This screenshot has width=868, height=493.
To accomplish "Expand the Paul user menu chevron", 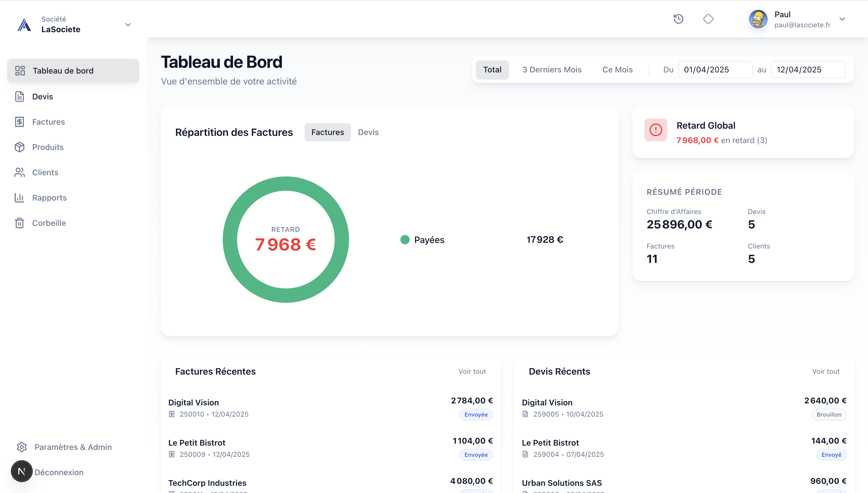I will click(x=842, y=19).
